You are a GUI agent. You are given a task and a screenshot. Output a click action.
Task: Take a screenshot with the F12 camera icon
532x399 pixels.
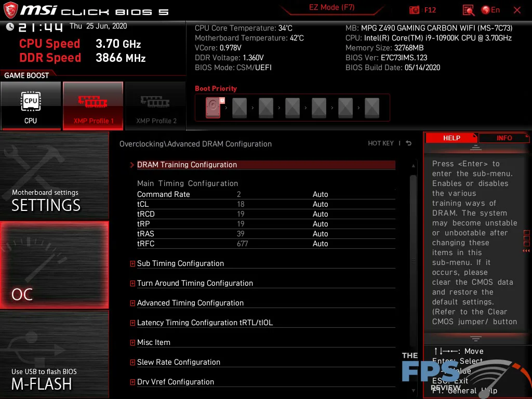click(x=414, y=10)
